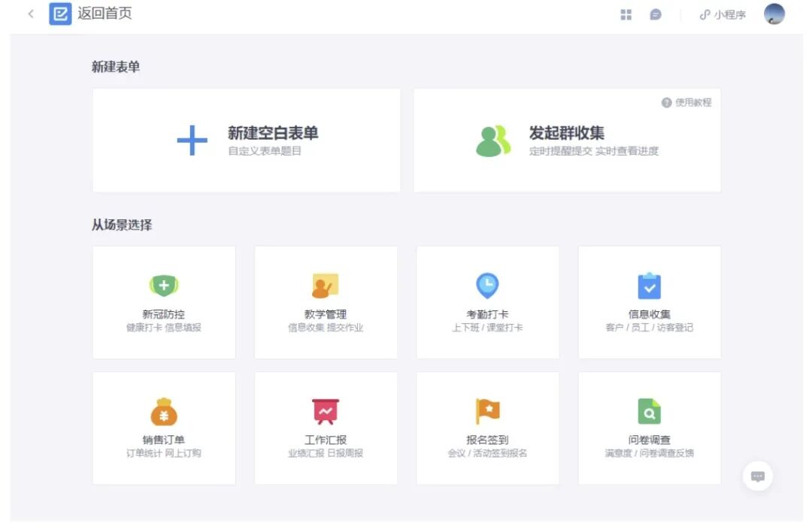Click the 使用教程 tutorial help link
The width and height of the screenshot is (812, 529).
(x=695, y=103)
